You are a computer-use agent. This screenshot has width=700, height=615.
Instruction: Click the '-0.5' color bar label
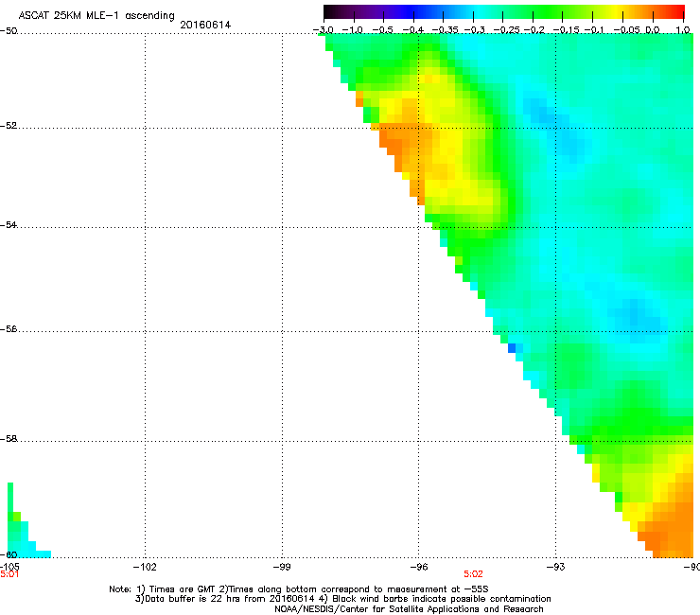pyautogui.click(x=382, y=29)
